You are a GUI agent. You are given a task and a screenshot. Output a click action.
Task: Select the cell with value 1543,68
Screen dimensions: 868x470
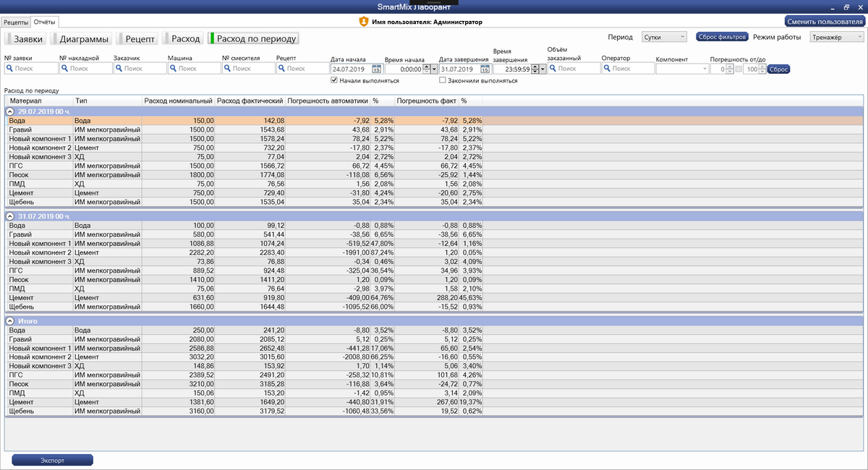(x=250, y=129)
